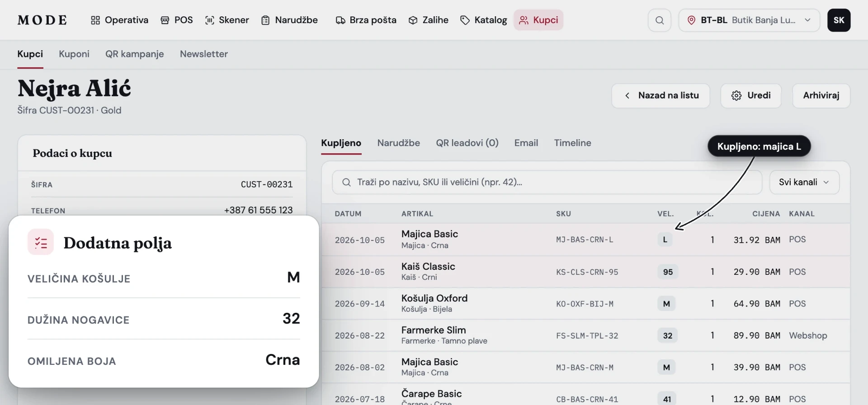Viewport: 868px width, 405px height.
Task: Click Košulja Oxford item name
Action: point(434,298)
